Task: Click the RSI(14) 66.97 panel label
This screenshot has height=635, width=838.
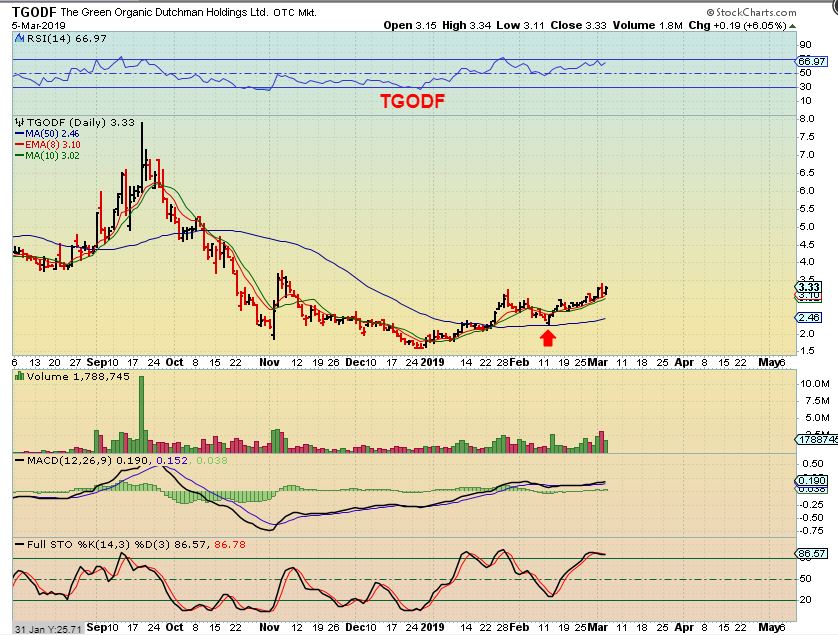Action: click(x=66, y=38)
